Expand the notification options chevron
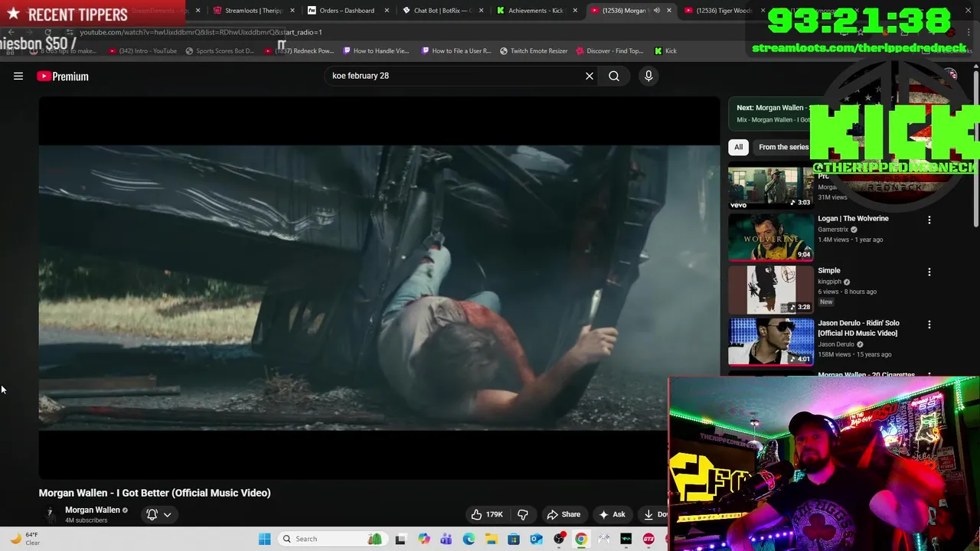980x551 pixels. [x=167, y=514]
